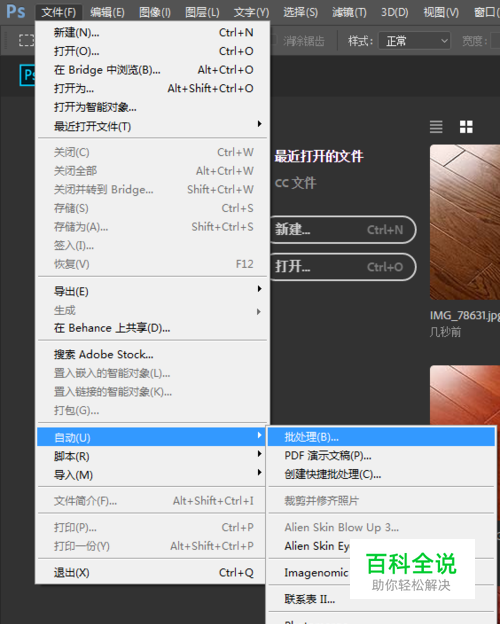Select PDF 演示文稿(P)... entry
This screenshot has width=500, height=624.
click(x=382, y=455)
